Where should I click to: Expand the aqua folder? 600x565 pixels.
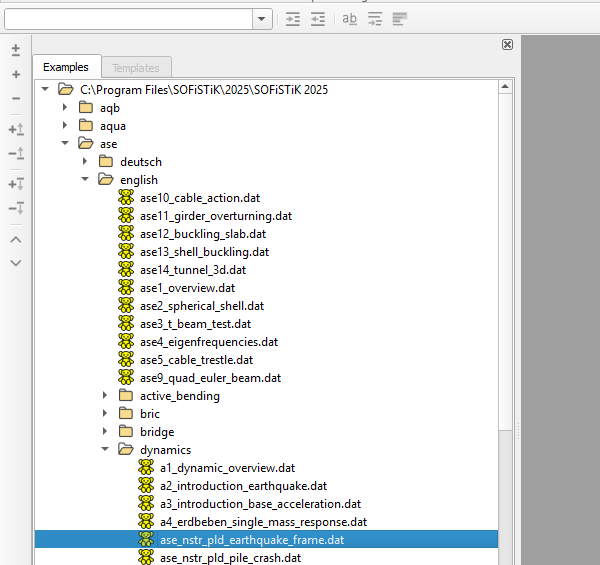coord(65,125)
